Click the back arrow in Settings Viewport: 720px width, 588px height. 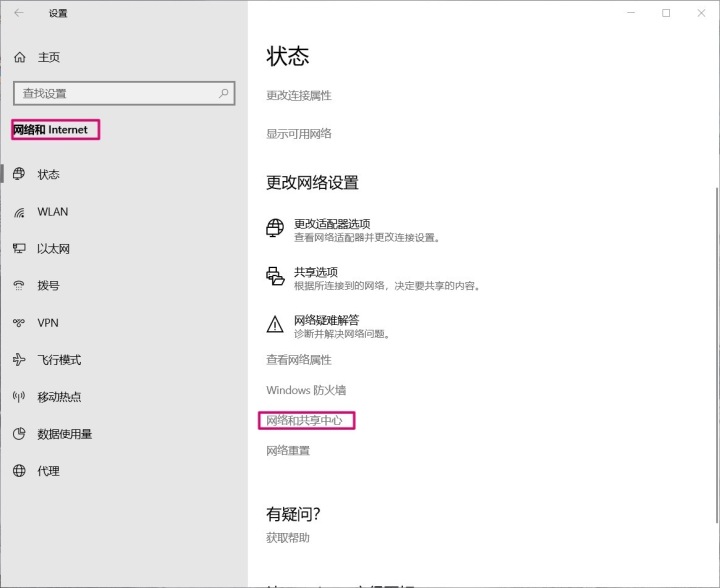coord(19,13)
